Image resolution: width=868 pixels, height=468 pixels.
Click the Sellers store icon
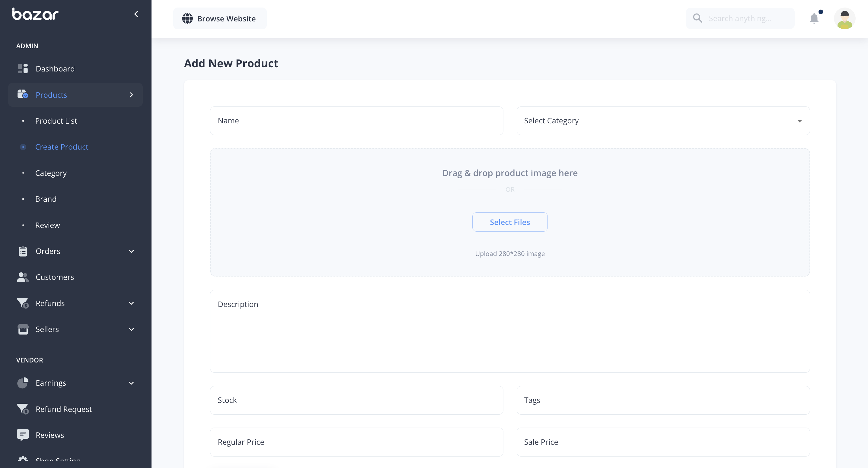23,329
